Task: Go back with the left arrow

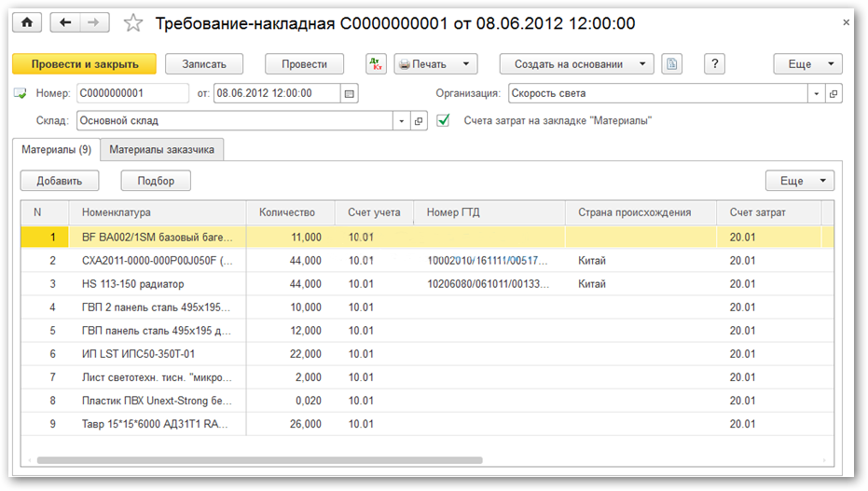Action: click(x=65, y=22)
